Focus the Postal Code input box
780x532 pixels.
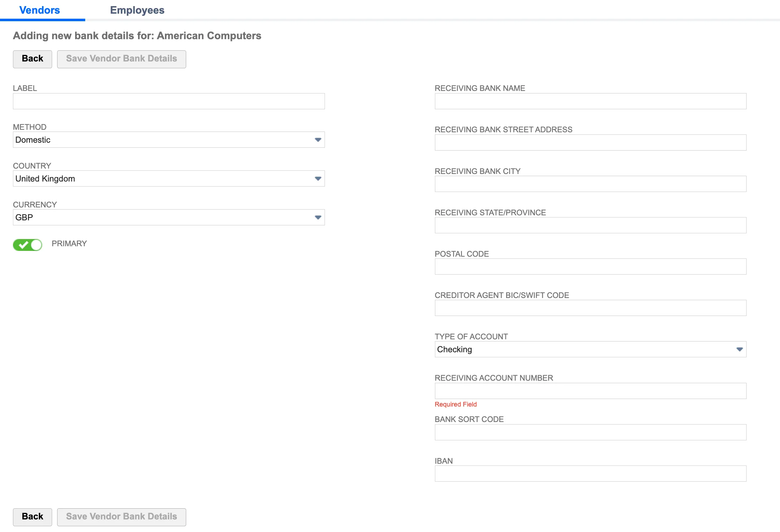point(590,267)
